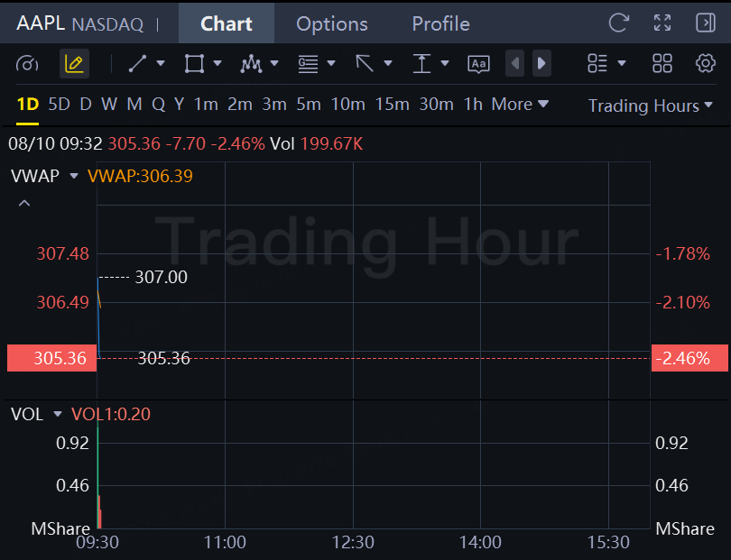Toggle the yellow pencil drawing mode
The width and height of the screenshot is (731, 560).
tap(74, 64)
